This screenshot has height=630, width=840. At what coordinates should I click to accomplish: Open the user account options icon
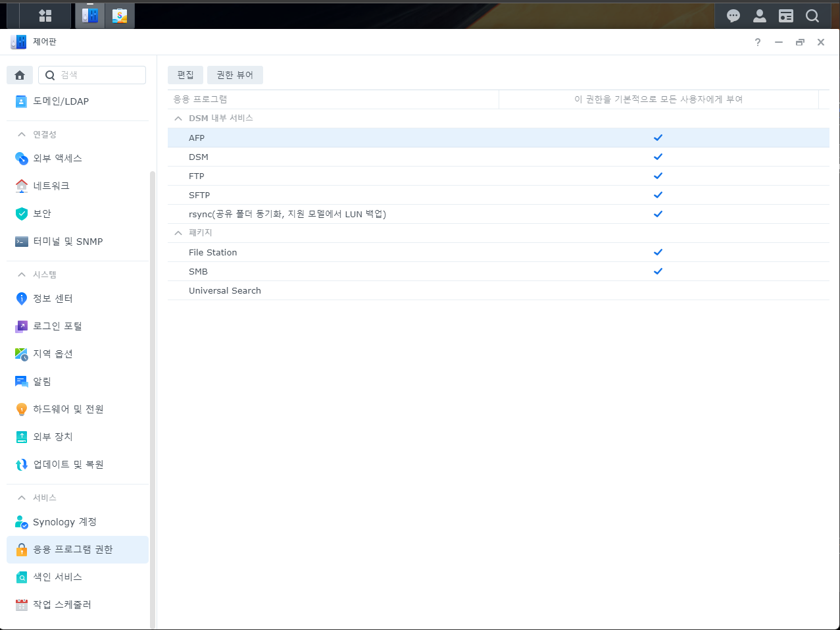(760, 16)
